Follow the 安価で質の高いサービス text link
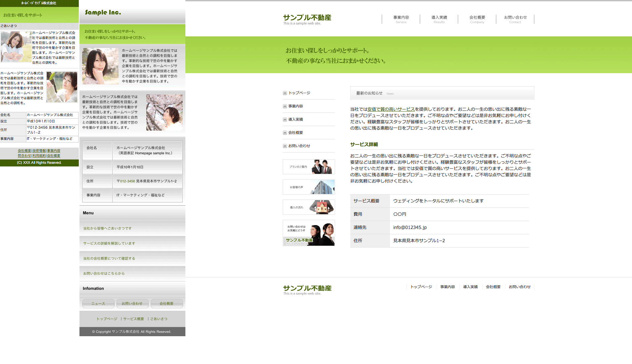Image resolution: width=632 pixels, height=364 pixels. [391, 109]
